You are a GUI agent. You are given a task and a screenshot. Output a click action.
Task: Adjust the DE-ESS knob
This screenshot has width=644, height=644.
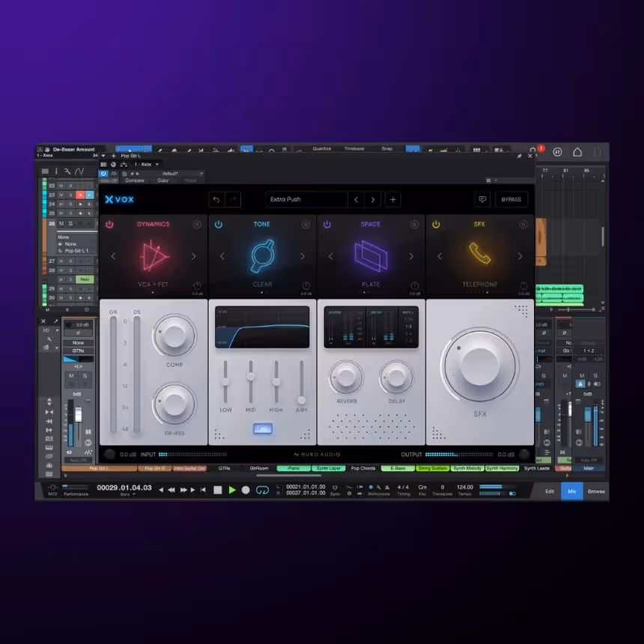[174, 404]
